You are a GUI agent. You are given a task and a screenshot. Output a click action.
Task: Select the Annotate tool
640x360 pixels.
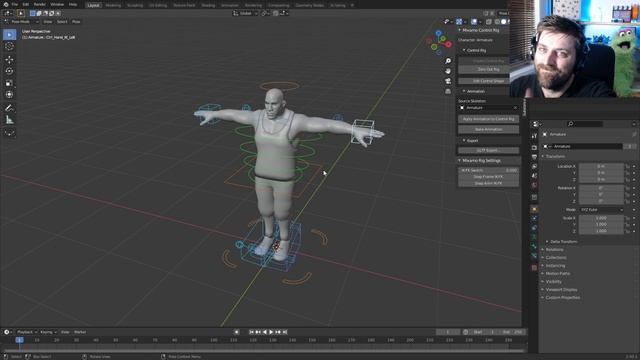(9, 108)
